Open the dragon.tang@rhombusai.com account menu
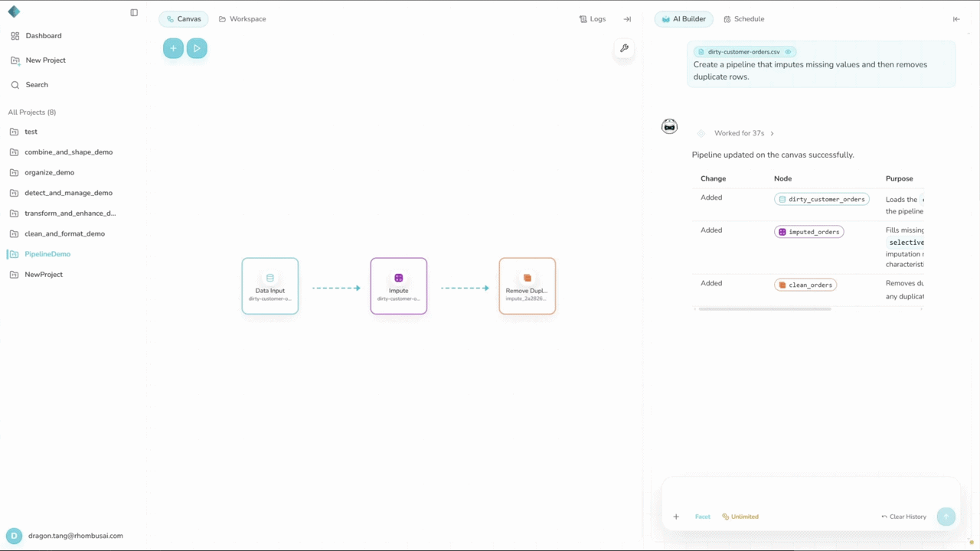The image size is (980, 551). [x=65, y=536]
